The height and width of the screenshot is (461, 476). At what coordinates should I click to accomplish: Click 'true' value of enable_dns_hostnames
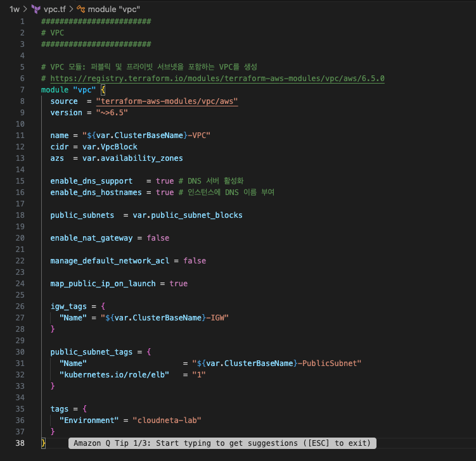point(165,193)
